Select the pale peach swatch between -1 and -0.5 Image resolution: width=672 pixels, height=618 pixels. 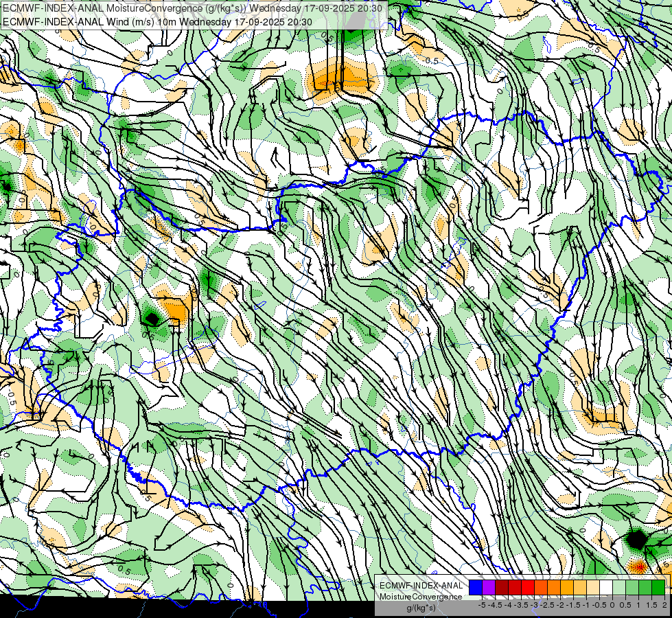[x=593, y=588]
